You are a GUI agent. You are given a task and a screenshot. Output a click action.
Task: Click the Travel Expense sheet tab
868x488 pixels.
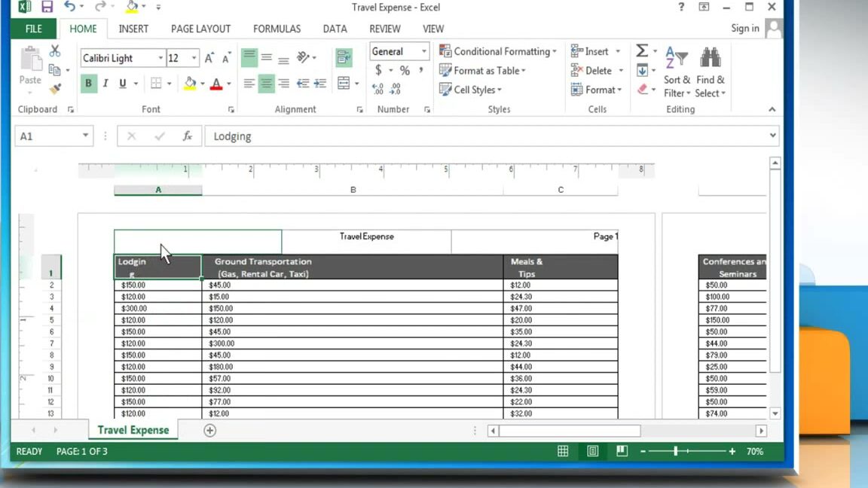pyautogui.click(x=133, y=430)
